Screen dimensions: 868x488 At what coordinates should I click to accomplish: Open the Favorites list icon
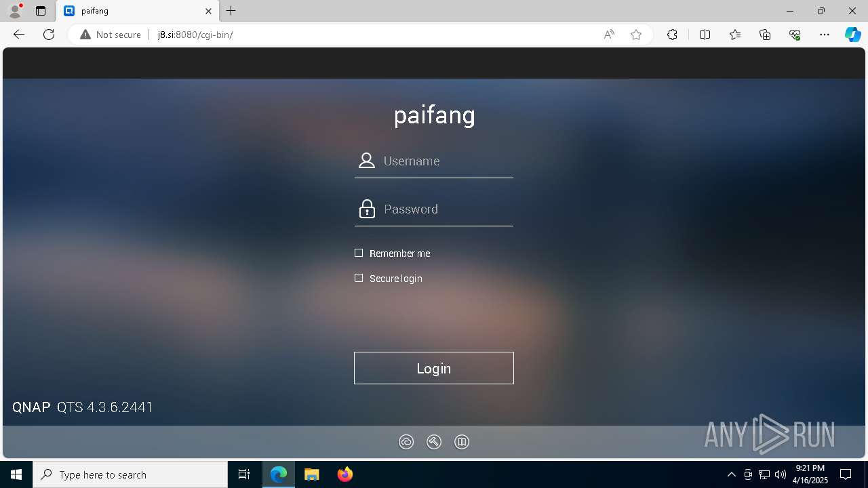click(x=735, y=35)
